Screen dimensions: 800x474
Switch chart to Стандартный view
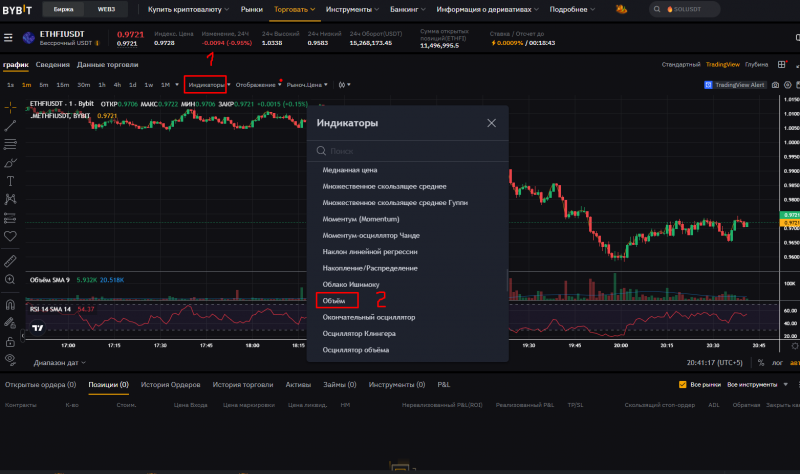(x=681, y=64)
